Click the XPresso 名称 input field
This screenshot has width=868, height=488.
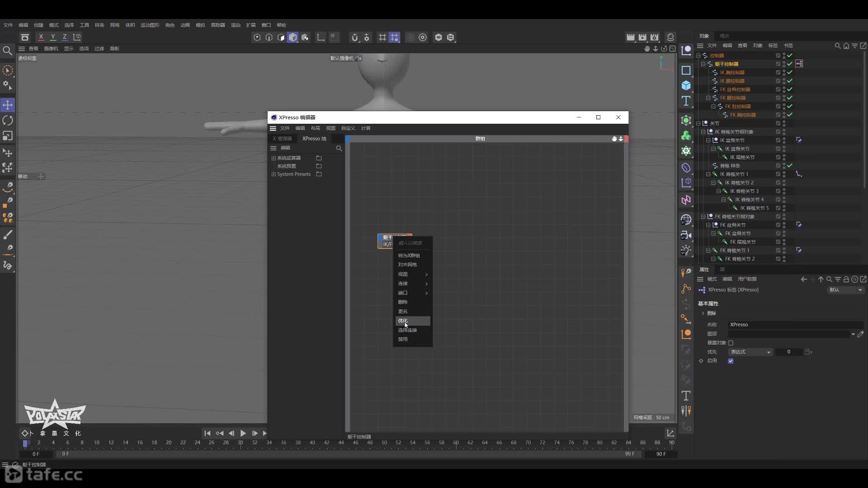795,325
